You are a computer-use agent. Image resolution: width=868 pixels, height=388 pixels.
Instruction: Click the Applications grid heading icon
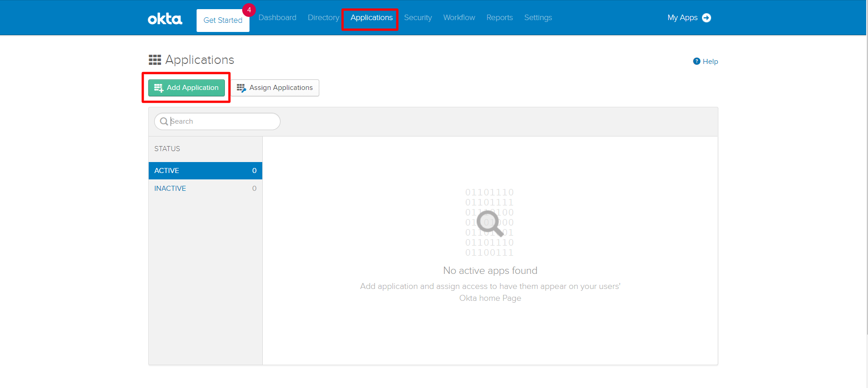[x=155, y=60]
